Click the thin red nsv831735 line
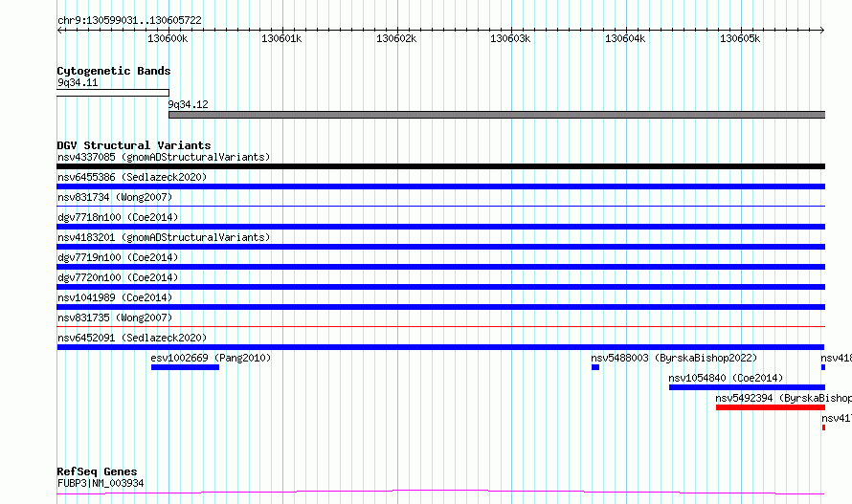Screen dimensions: 852x504 441,326
